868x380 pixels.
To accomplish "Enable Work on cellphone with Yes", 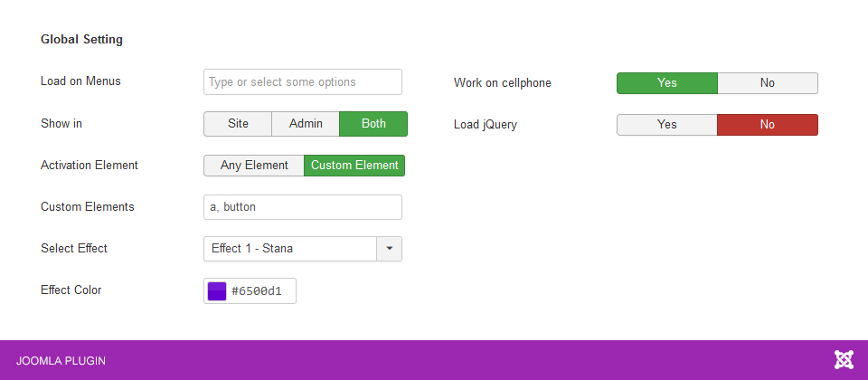I will pos(666,83).
